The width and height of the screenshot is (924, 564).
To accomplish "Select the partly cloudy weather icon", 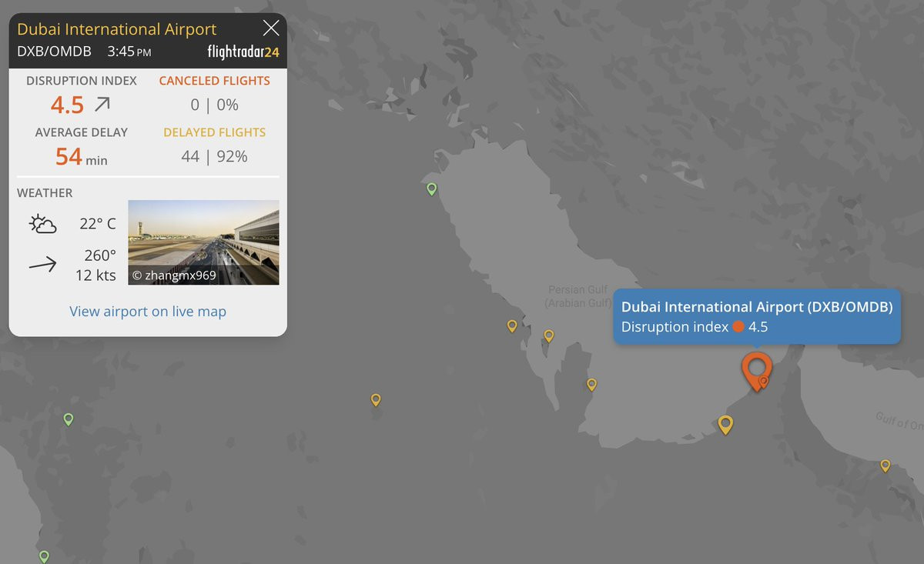I will [43, 225].
